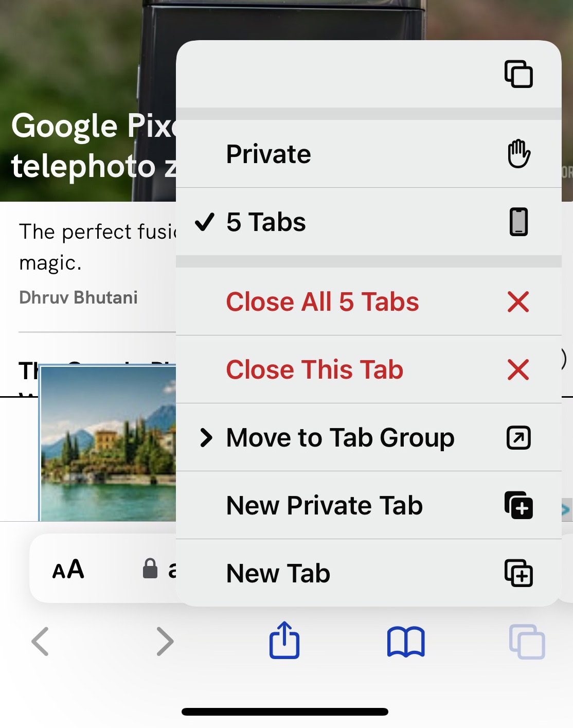Tap the tabs overview icon in menu header
Screen dimensions: 573x728
pos(518,74)
